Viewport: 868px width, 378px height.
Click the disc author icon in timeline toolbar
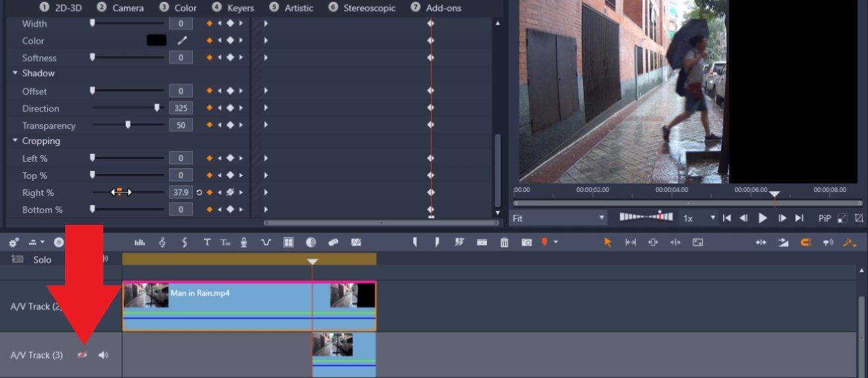coord(59,243)
